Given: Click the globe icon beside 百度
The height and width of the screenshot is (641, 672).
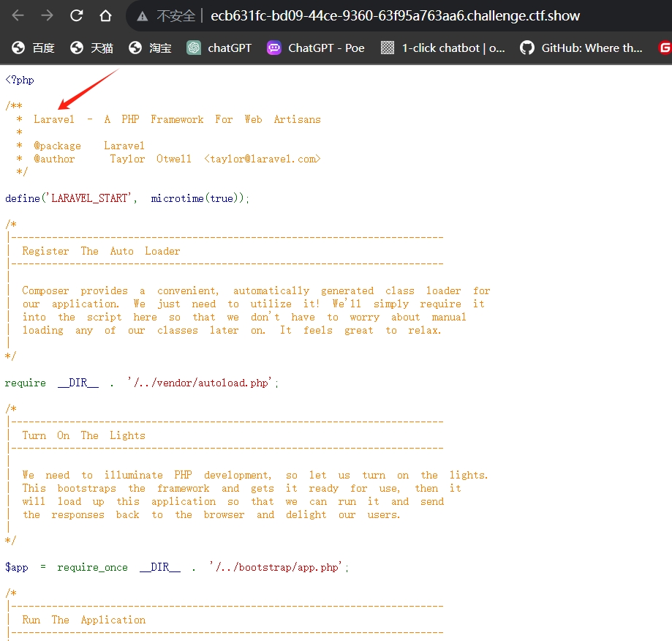Looking at the screenshot, I should pos(18,48).
